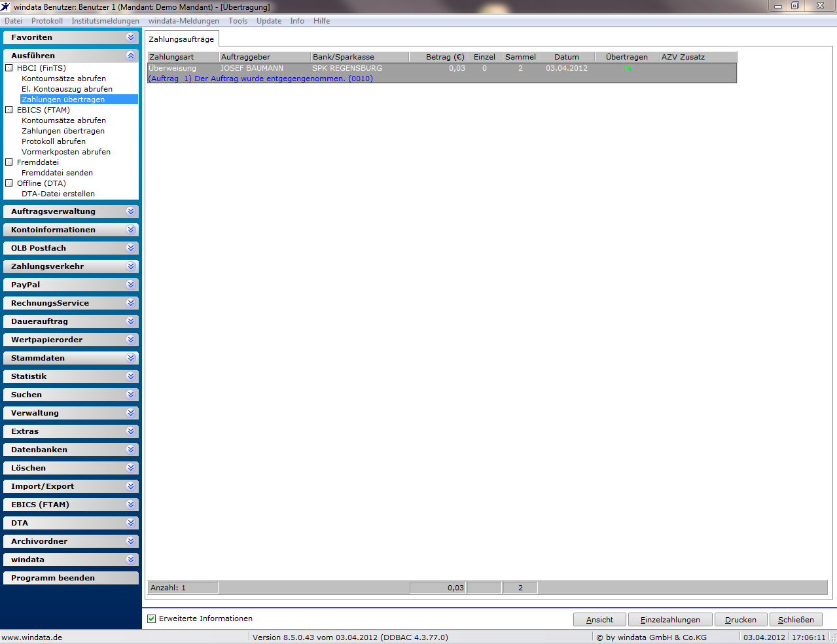The image size is (837, 644).
Task: Expand the Stammdaten sidebar section
Action: (x=71, y=358)
